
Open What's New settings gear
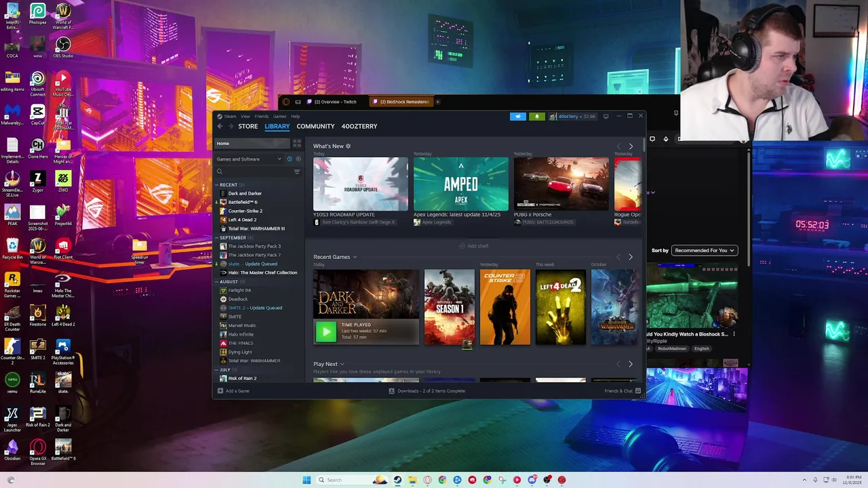(x=349, y=146)
